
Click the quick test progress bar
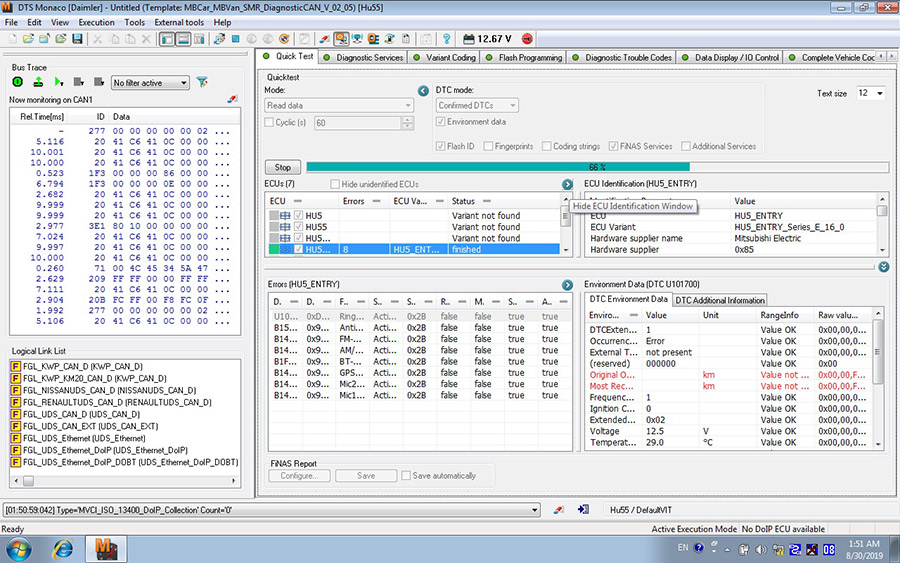coord(596,167)
